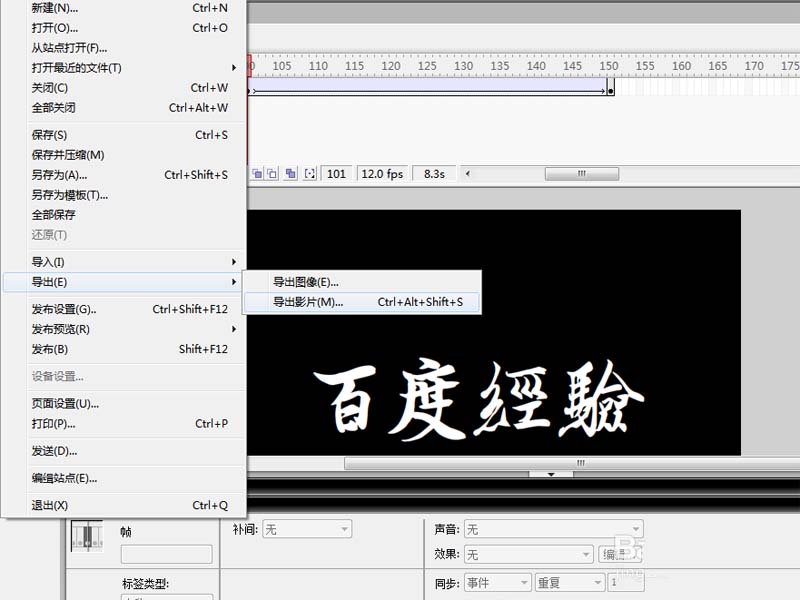Click frame 125 on the timeline ruler
This screenshot has height=600, width=800.
[427, 66]
